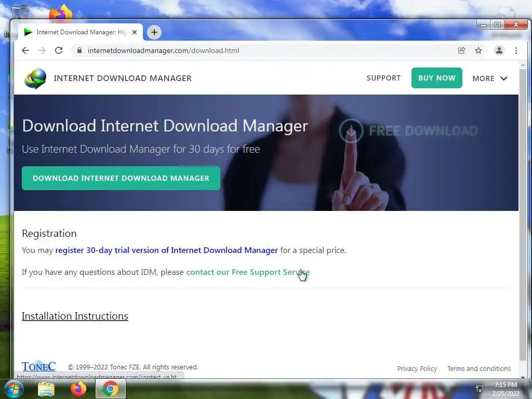
Task: Open the share page icon in address bar
Action: point(461,50)
